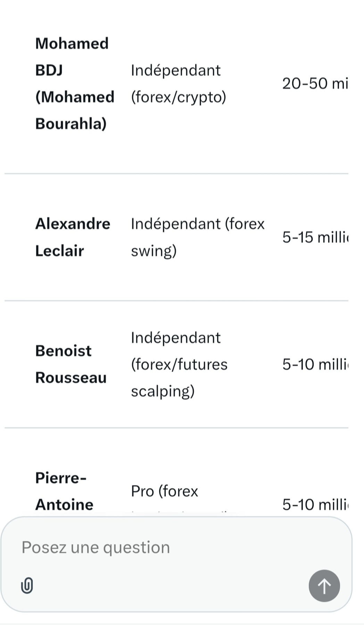364x625 pixels.
Task: Select the amount in Benoist Rousseau's row
Action: [x=315, y=364]
